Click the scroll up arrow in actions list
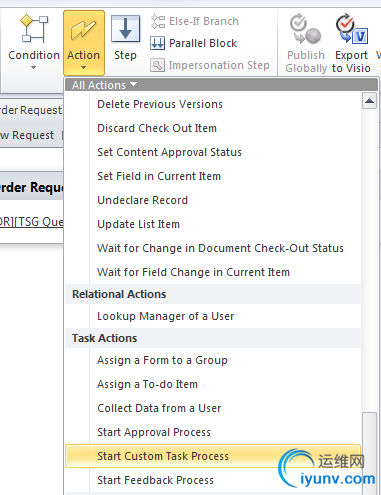 click(x=369, y=101)
